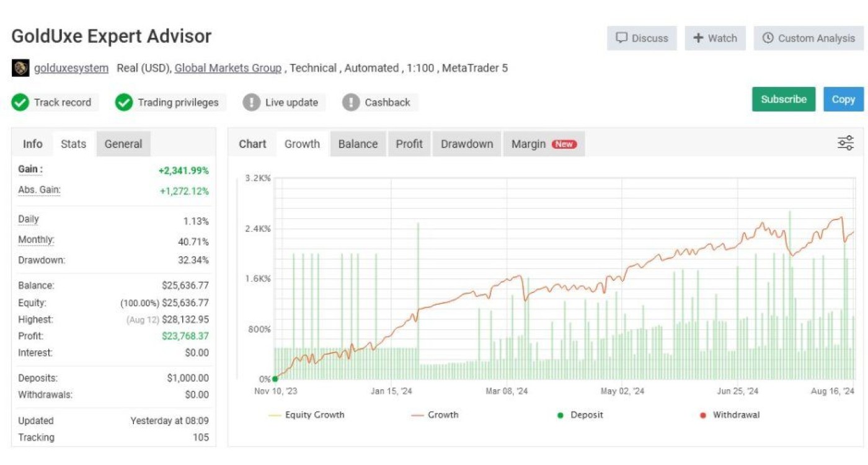Click the golduxesystem profile avatar icon
This screenshot has height=465, width=868.
point(20,68)
